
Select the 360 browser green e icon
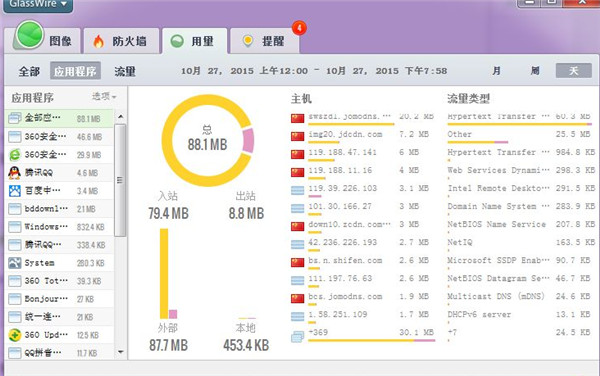click(15, 155)
